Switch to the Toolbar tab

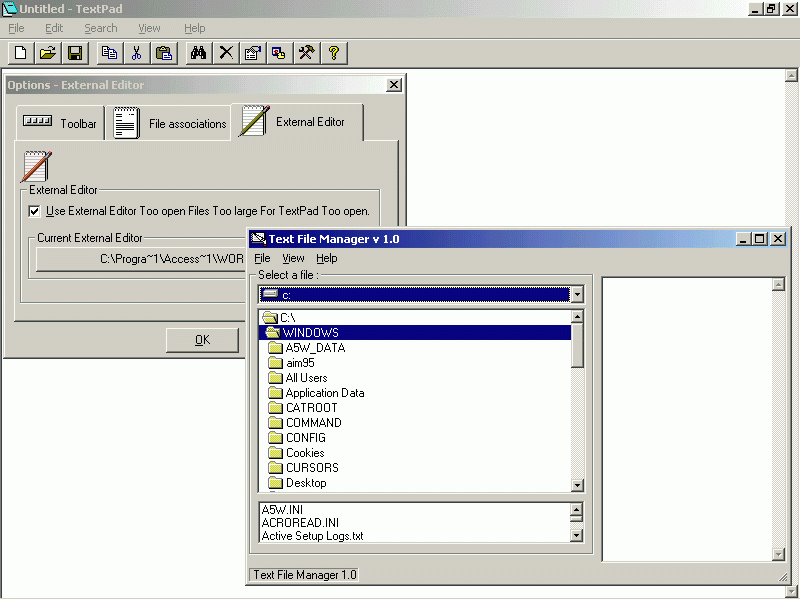[x=62, y=124]
